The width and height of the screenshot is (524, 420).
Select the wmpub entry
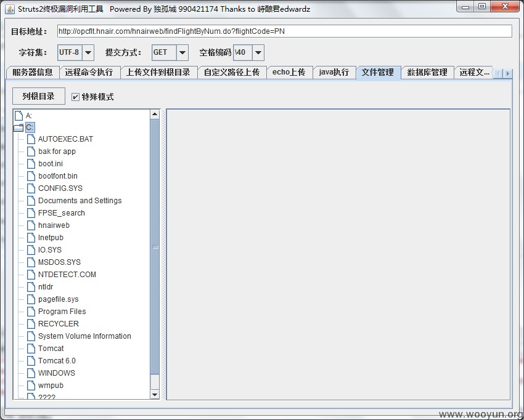pos(51,386)
